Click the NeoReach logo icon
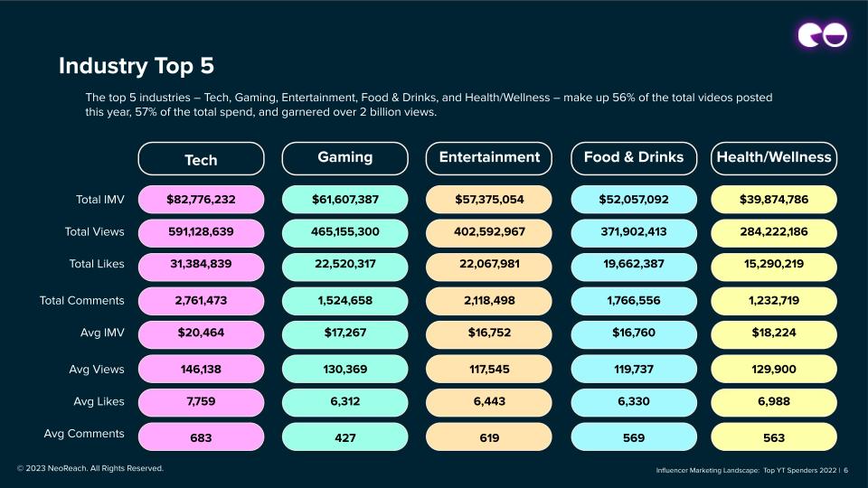The height and width of the screenshot is (488, 868). coord(822,35)
